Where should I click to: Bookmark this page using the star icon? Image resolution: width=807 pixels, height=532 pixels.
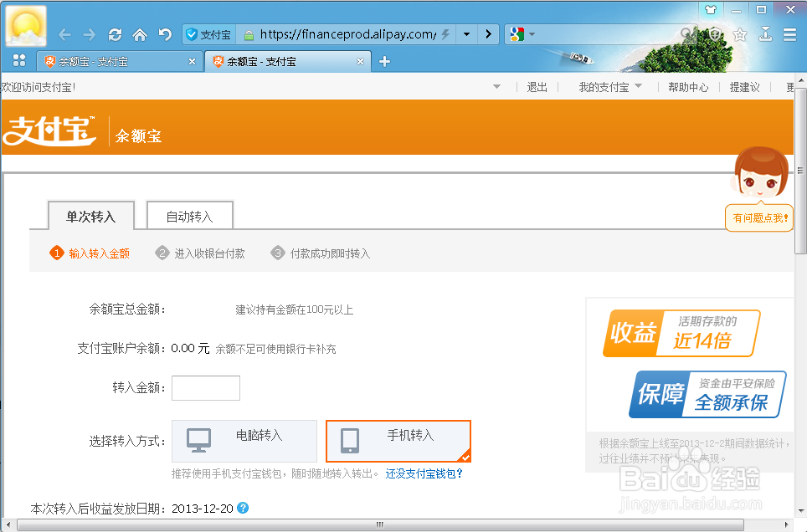tap(740, 34)
